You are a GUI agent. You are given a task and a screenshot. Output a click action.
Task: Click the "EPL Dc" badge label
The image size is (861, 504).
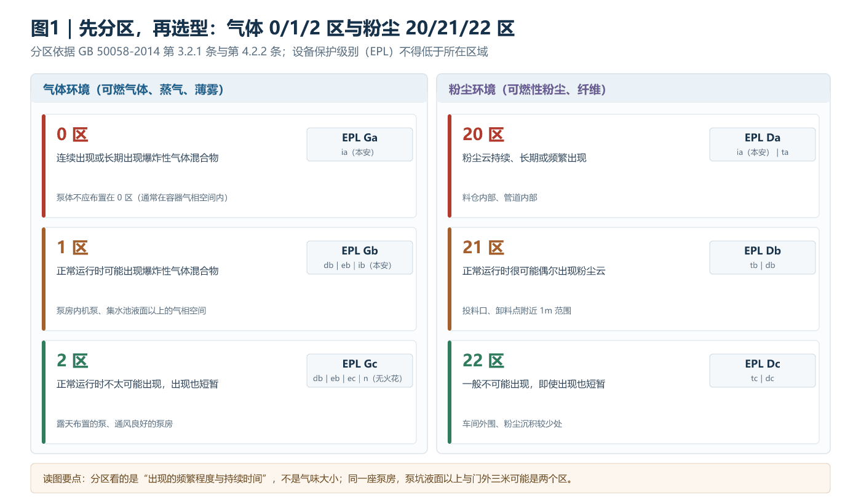(763, 364)
